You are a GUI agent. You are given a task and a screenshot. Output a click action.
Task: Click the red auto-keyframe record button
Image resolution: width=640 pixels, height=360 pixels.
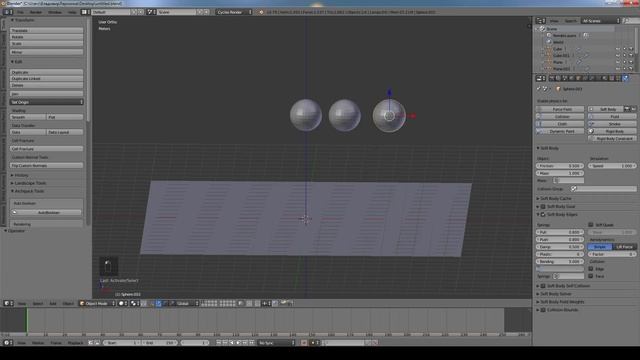coord(304,342)
